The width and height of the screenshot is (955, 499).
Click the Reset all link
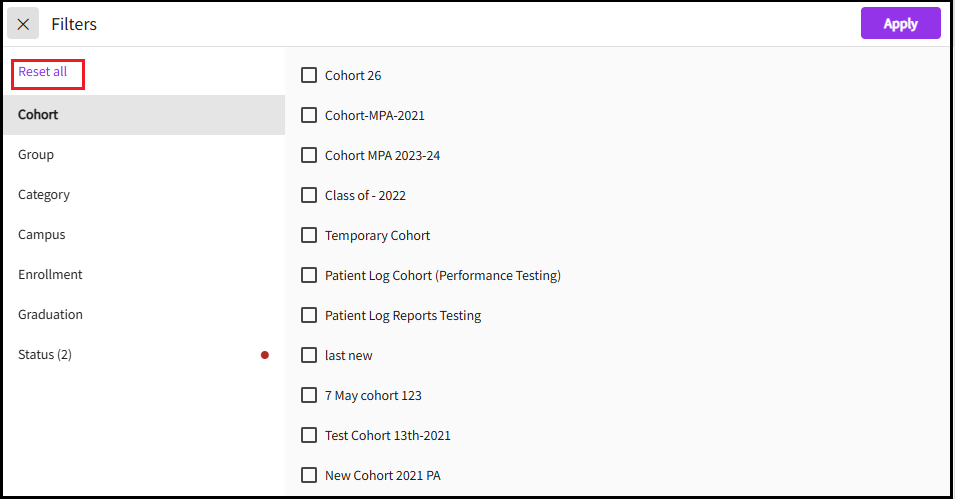coord(43,72)
